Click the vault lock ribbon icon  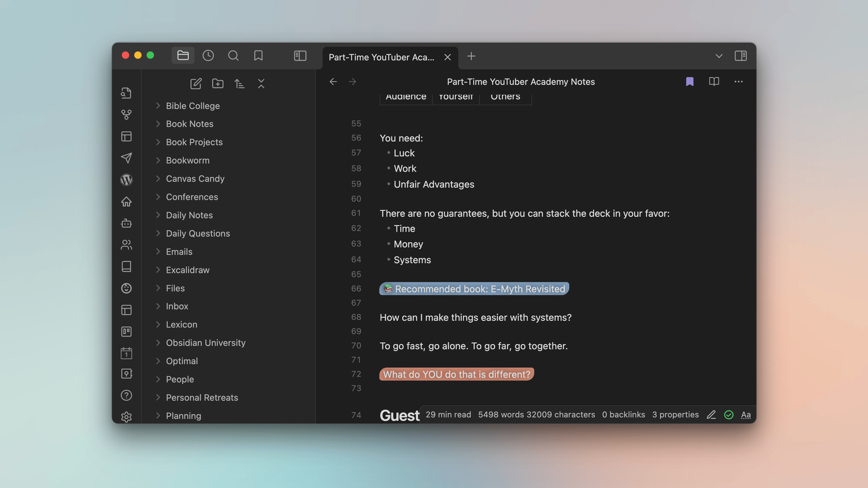(126, 373)
